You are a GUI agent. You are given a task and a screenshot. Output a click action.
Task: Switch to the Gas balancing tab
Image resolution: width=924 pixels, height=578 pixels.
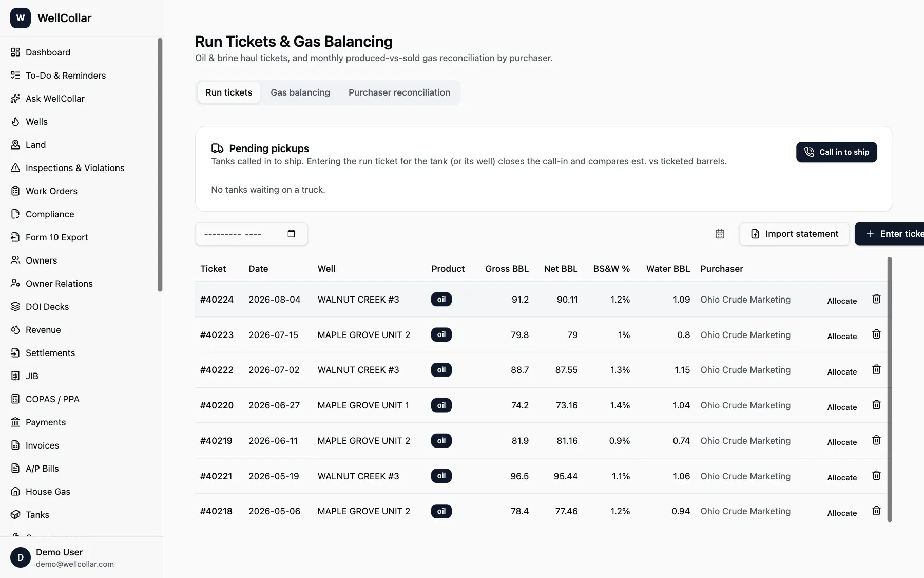coord(300,92)
